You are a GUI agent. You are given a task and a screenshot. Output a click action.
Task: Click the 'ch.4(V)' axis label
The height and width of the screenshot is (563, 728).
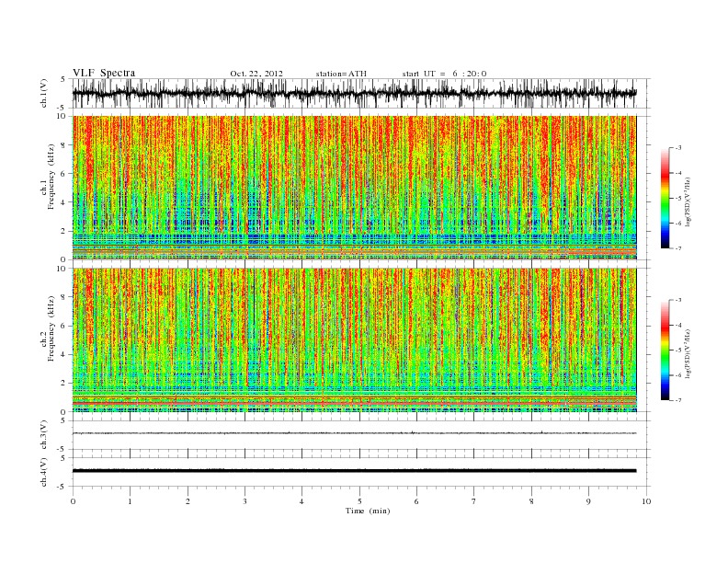(x=44, y=472)
